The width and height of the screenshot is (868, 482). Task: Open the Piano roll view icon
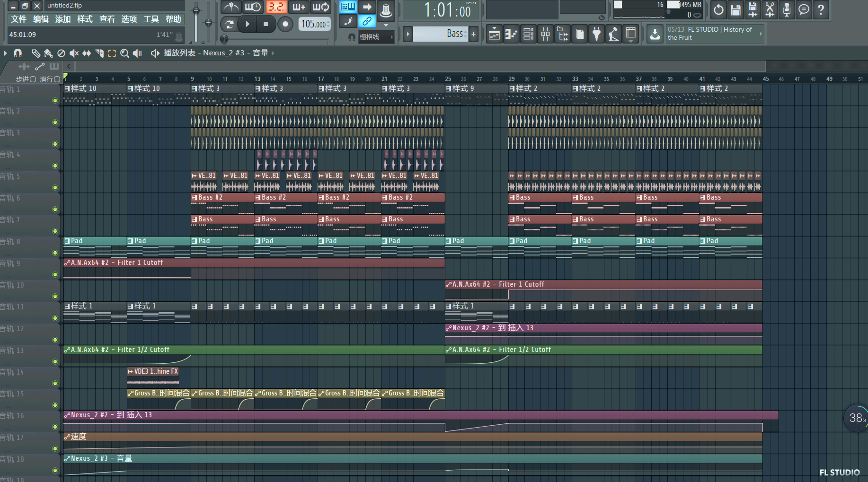tap(511, 34)
